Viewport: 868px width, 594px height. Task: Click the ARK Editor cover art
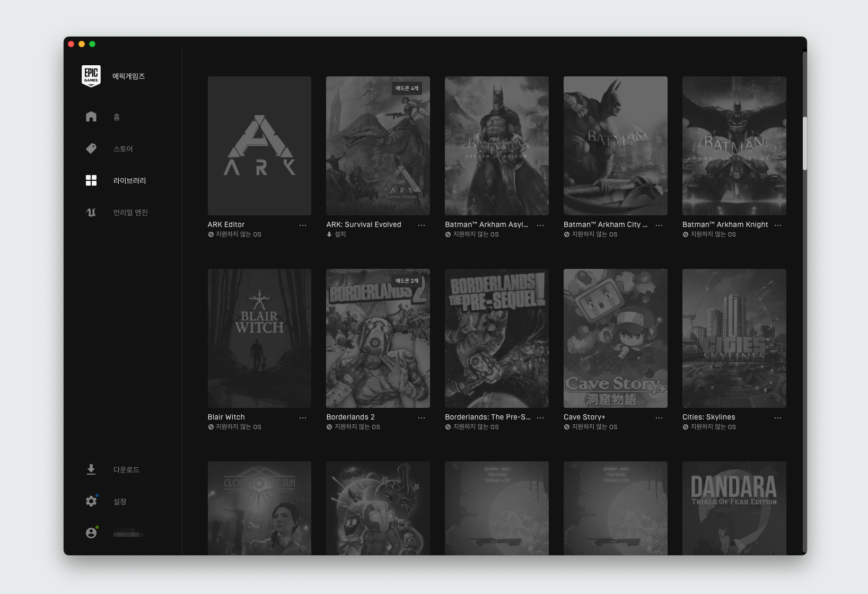(x=259, y=146)
